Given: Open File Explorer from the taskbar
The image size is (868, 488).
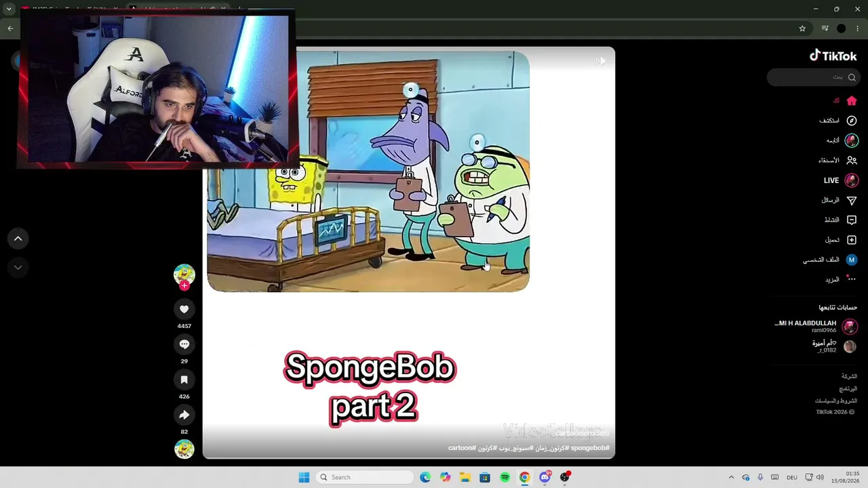Looking at the screenshot, I should [x=465, y=477].
